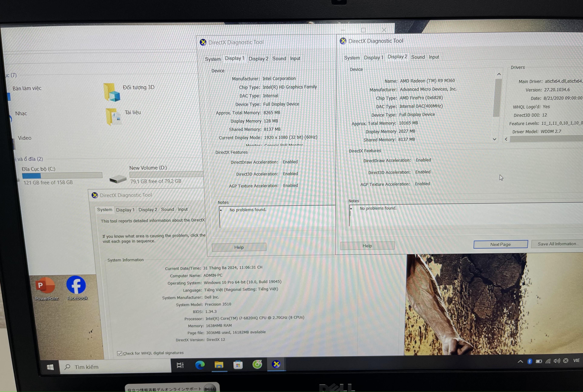Click DirectX icon in middle window title

pyautogui.click(x=203, y=42)
